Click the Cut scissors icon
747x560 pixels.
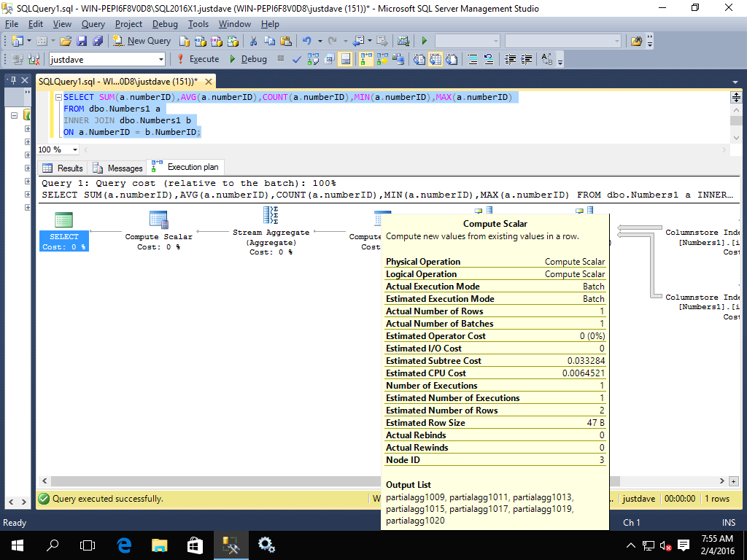252,41
